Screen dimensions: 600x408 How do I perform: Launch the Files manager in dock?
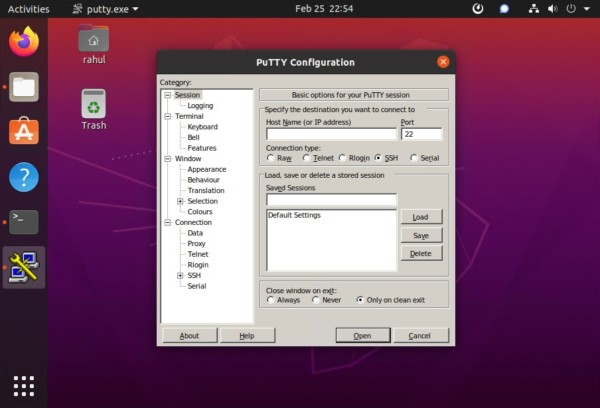coord(24,87)
